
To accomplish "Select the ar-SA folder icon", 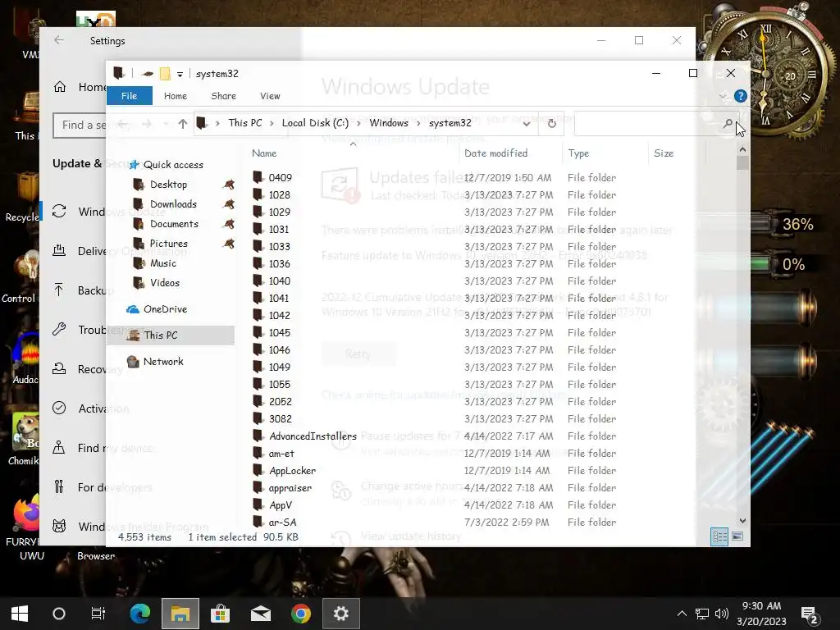I will (258, 522).
